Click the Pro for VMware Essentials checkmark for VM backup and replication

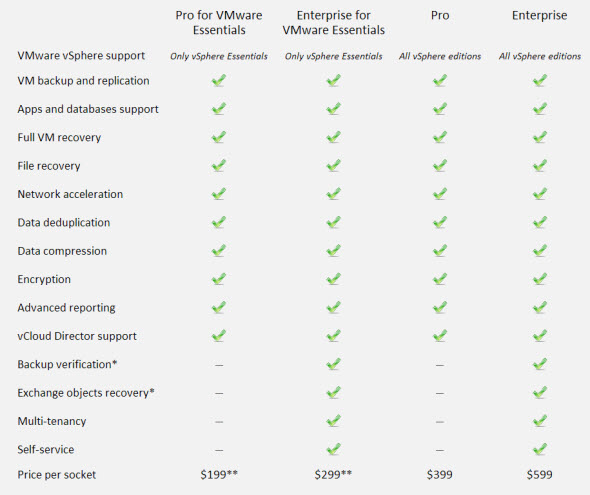(x=219, y=80)
